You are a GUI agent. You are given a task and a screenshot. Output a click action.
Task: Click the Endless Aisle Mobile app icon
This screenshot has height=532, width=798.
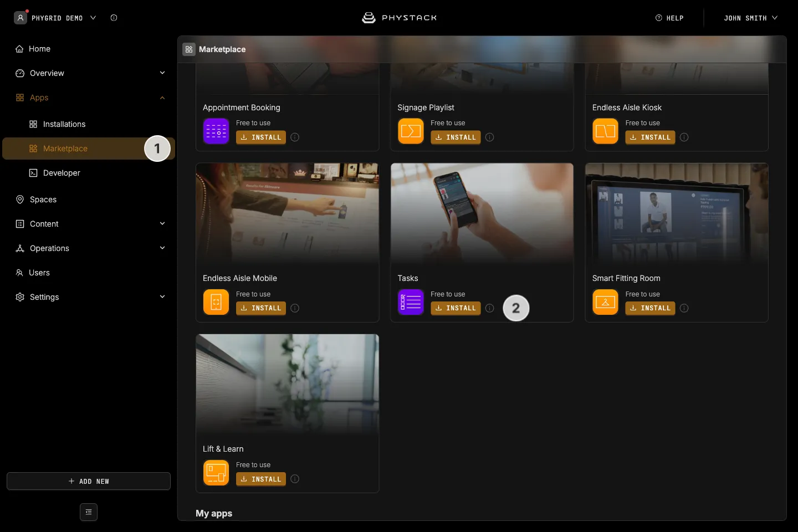216,302
